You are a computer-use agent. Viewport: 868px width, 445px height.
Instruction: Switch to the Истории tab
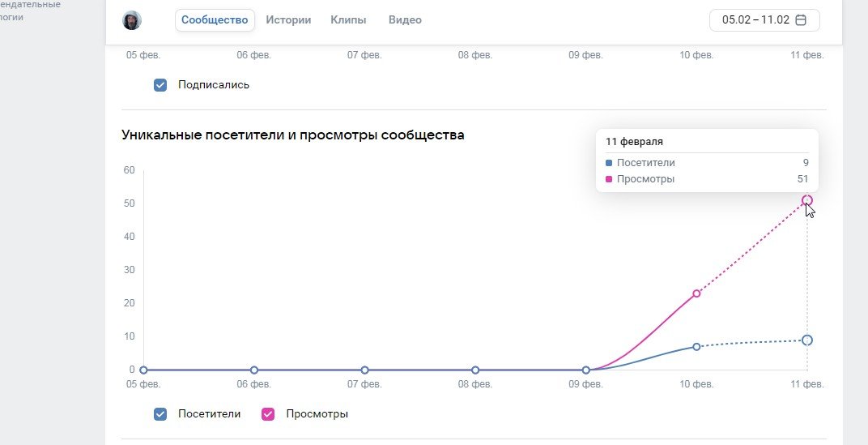(288, 20)
